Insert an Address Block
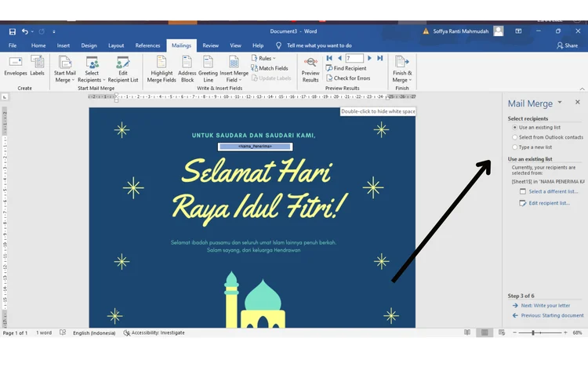The image size is (588, 392). pyautogui.click(x=187, y=70)
